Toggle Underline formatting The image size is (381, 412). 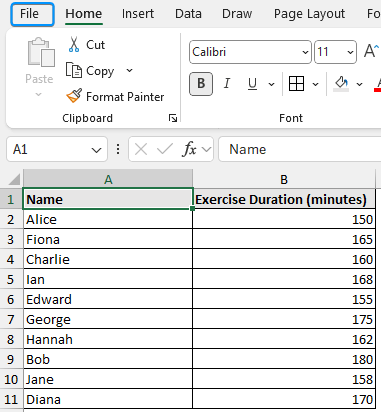point(252,83)
